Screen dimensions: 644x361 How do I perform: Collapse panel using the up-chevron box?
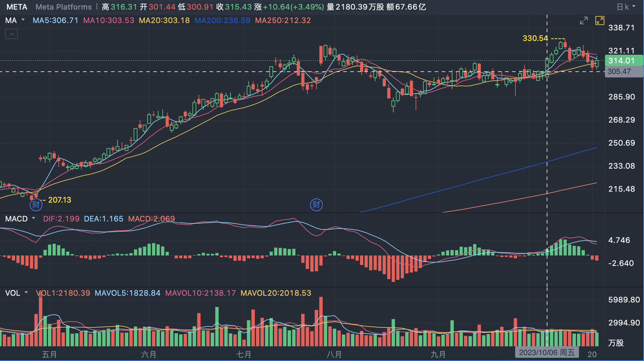coord(12,34)
